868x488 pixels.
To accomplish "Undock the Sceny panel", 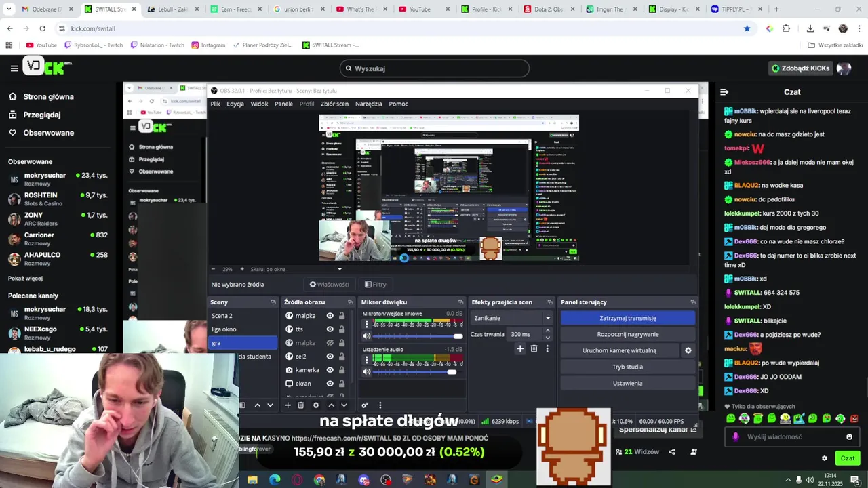I will (273, 302).
